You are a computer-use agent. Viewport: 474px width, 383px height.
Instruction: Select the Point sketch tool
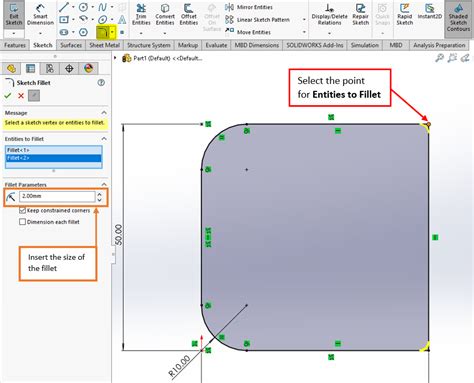click(x=122, y=32)
